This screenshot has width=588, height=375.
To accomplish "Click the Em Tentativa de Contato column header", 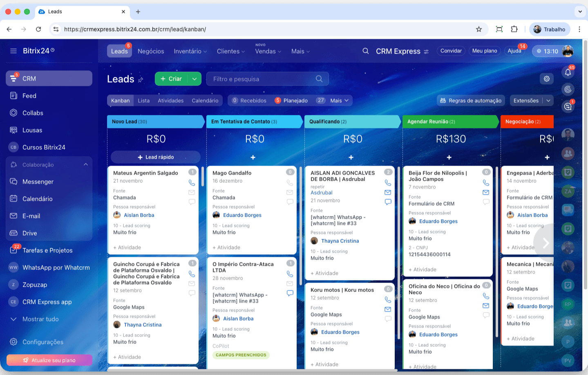I will coord(255,121).
